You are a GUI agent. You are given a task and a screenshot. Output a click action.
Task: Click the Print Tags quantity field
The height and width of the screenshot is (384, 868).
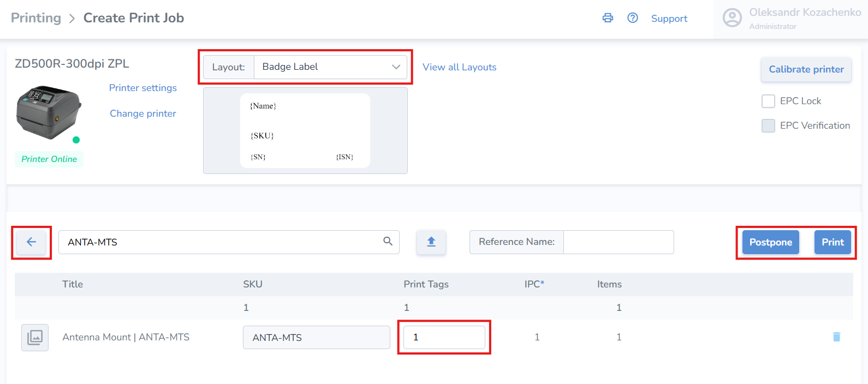[x=444, y=337]
